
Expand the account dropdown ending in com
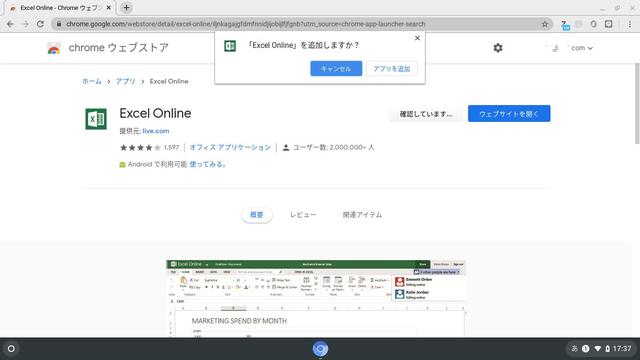[582, 48]
